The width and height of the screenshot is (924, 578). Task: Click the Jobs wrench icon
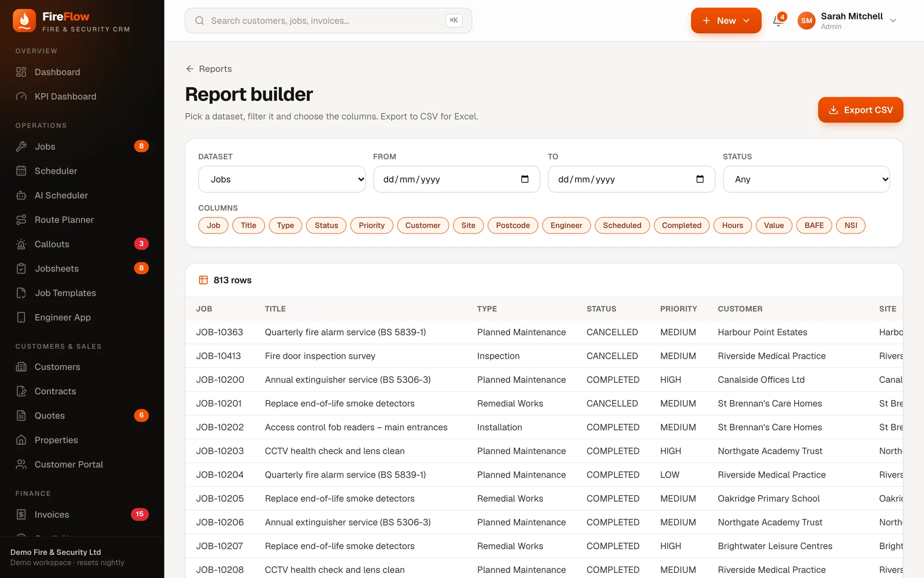click(21, 147)
